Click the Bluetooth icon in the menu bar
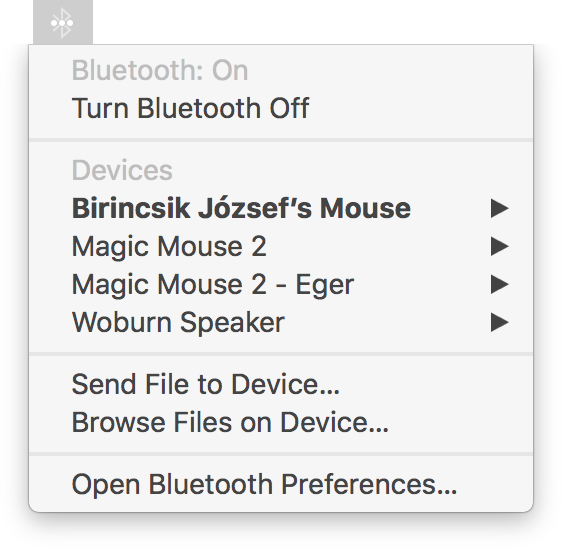This screenshot has height=550, width=562. point(63,23)
